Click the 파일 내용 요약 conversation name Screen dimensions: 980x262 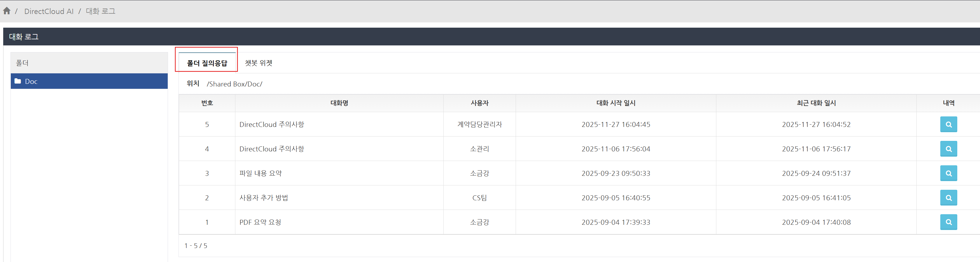pos(260,174)
